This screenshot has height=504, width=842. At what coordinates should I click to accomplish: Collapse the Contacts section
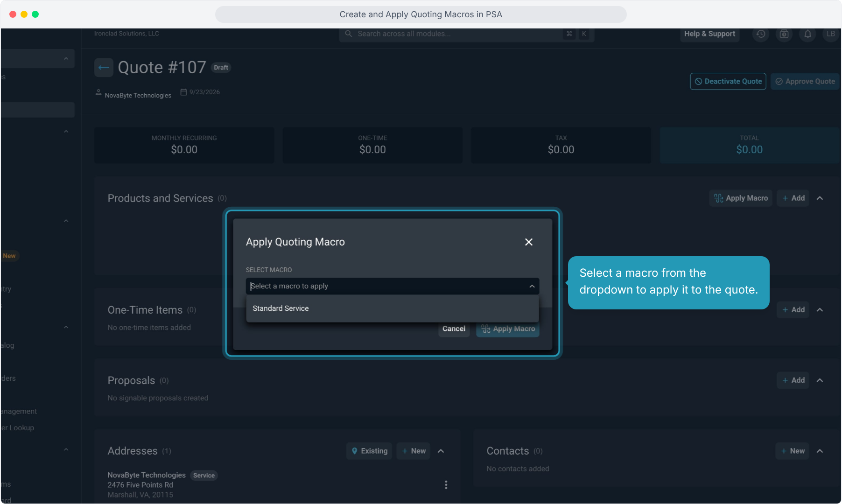coord(820,451)
